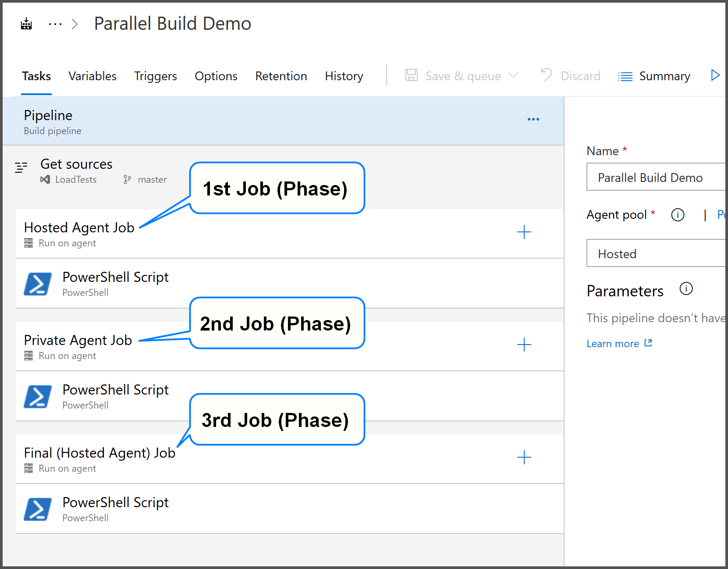Expand the breadcrumb ellipsis
Image resolution: width=728 pixels, height=569 pixels.
(x=55, y=24)
